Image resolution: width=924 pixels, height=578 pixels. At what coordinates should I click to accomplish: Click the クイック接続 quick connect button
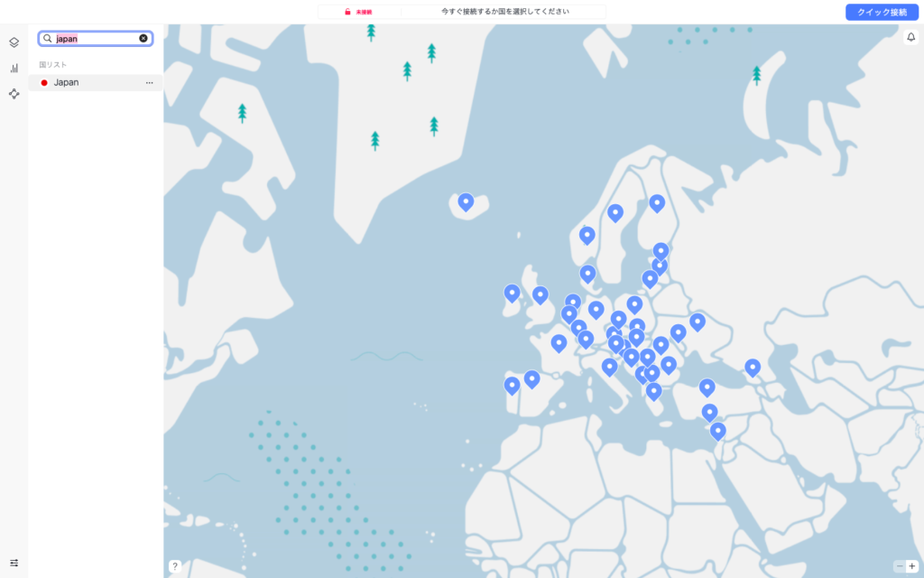click(881, 13)
